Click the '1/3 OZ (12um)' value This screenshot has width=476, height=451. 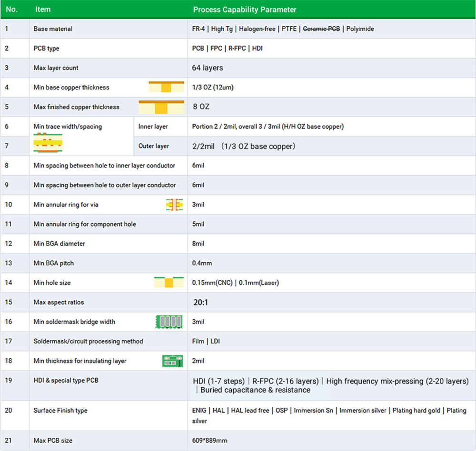tap(212, 88)
